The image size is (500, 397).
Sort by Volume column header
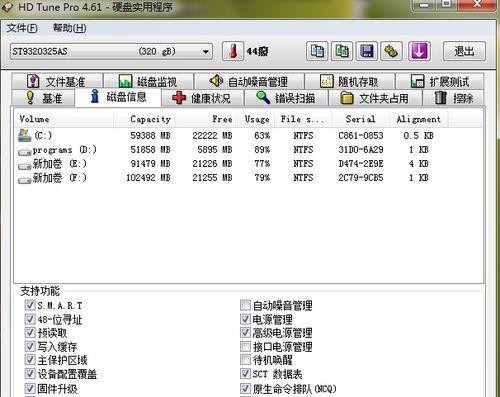point(63,119)
